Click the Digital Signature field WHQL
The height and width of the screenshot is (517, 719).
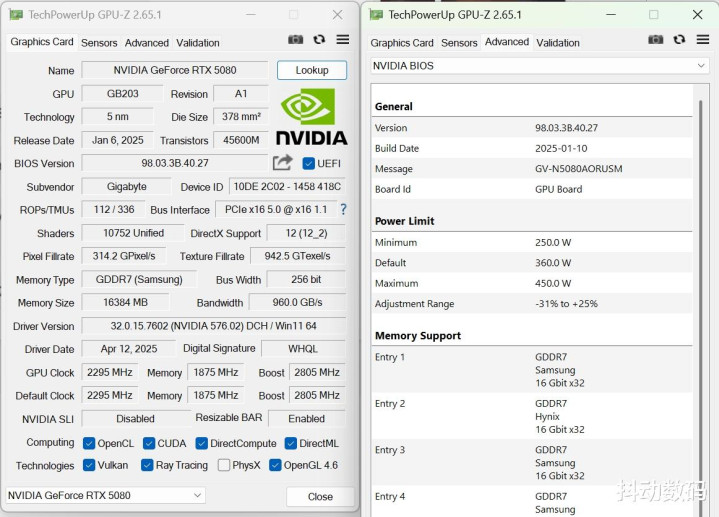(303, 349)
